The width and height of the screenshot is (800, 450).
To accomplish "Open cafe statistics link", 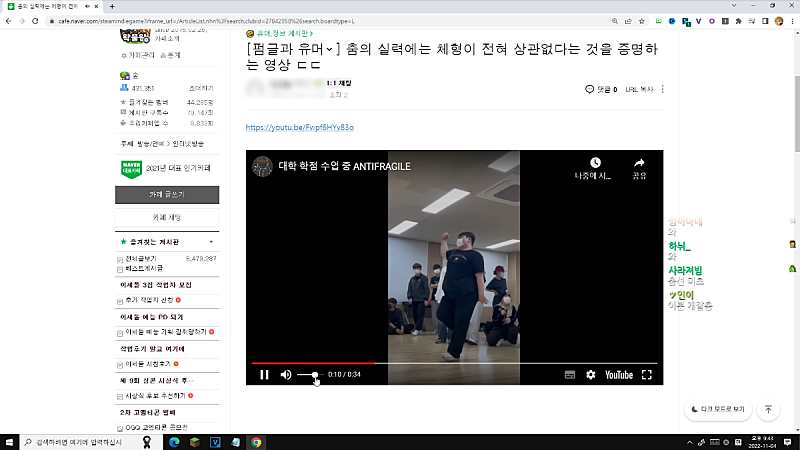I will click(x=170, y=55).
